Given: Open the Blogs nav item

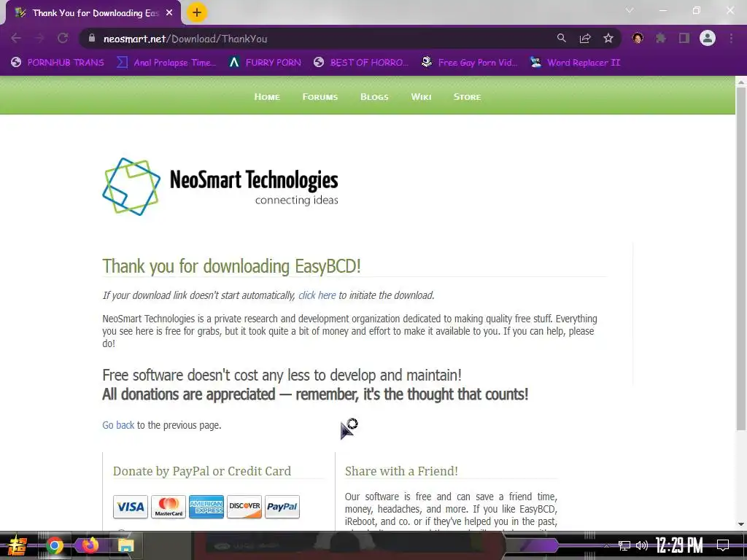Looking at the screenshot, I should point(374,97).
